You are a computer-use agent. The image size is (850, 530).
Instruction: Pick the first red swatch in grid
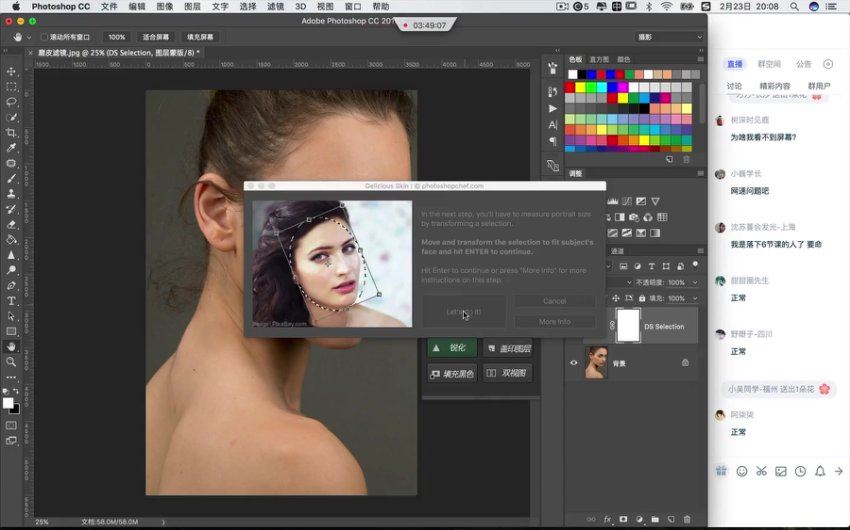(570, 87)
